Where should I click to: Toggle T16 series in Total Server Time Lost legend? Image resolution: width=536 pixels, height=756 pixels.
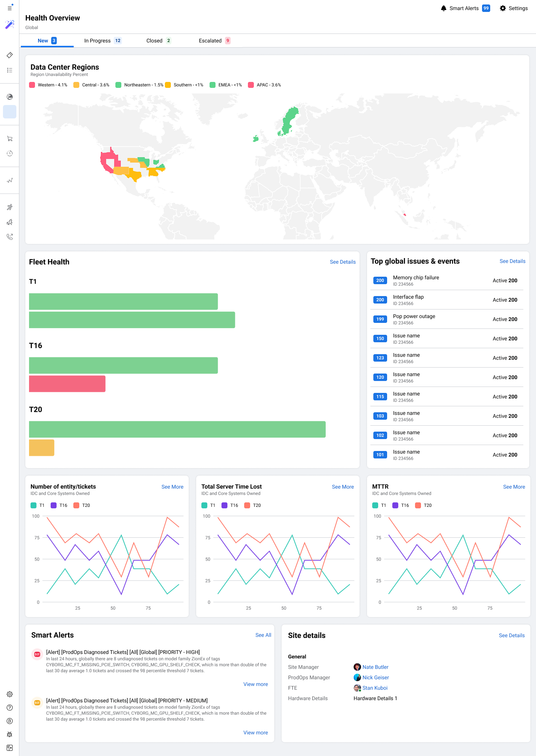(x=230, y=505)
